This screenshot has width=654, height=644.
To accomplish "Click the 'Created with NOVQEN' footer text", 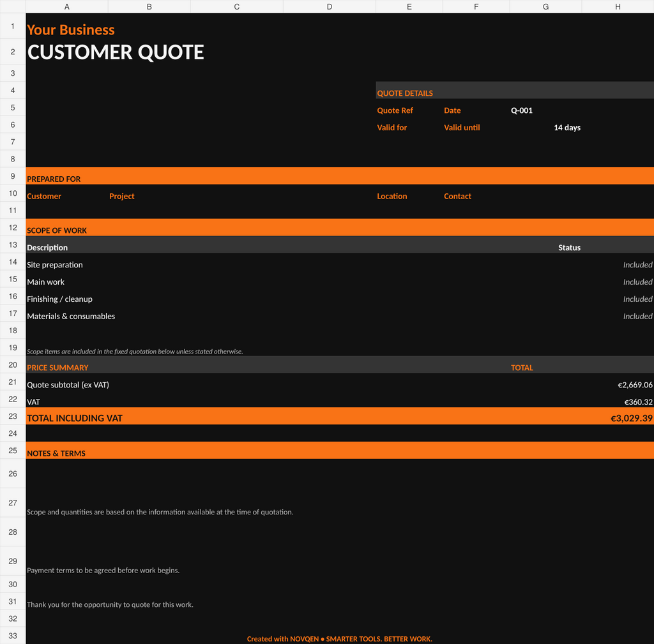I will pos(340,639).
